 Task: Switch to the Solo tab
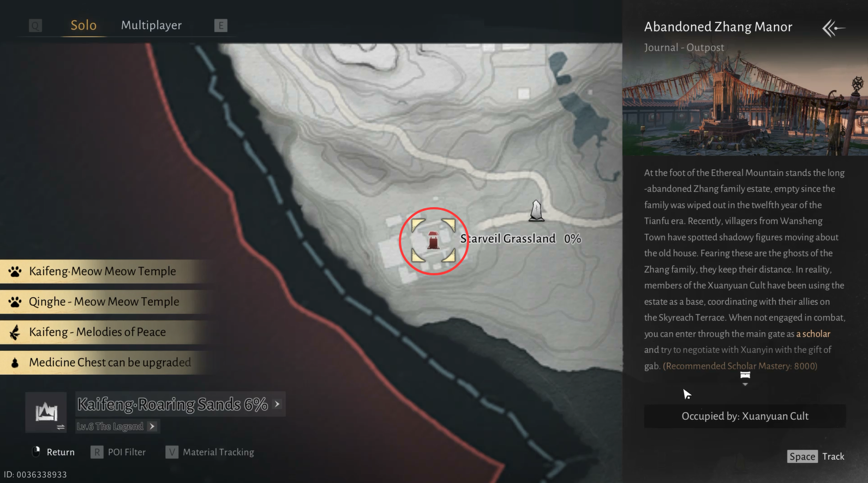click(x=83, y=25)
